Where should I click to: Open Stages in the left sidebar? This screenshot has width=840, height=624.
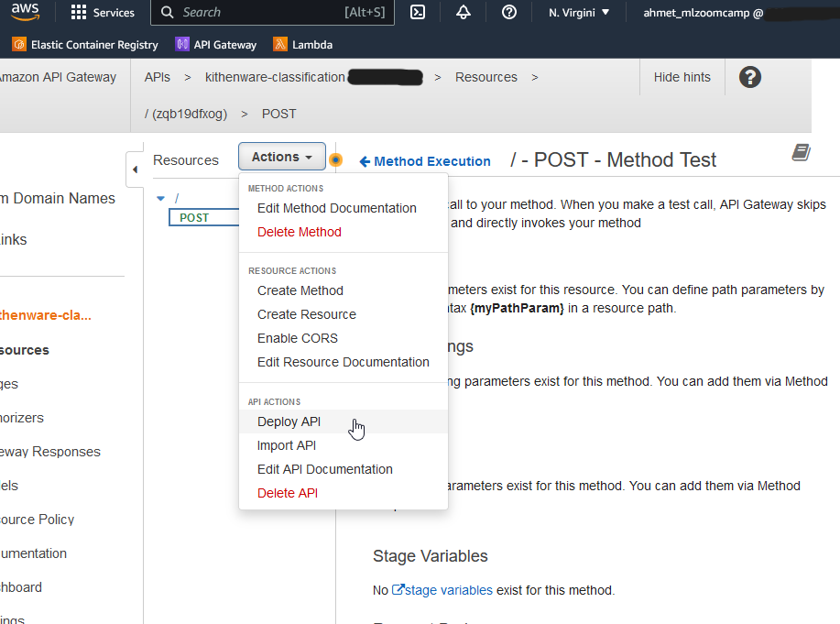coord(9,384)
